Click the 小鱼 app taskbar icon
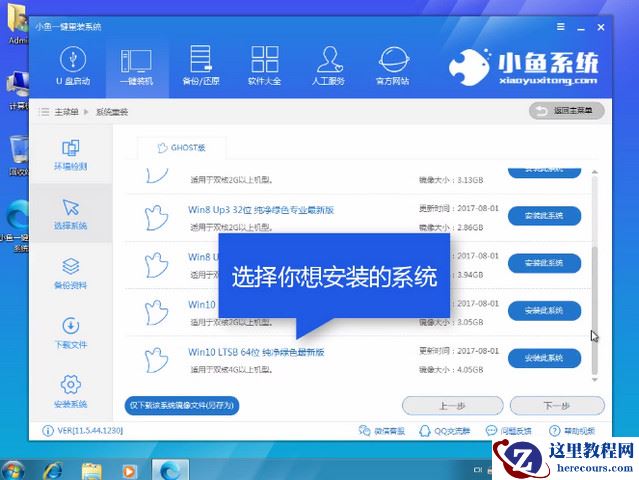Viewport: 639px width, 480px height. click(170, 470)
